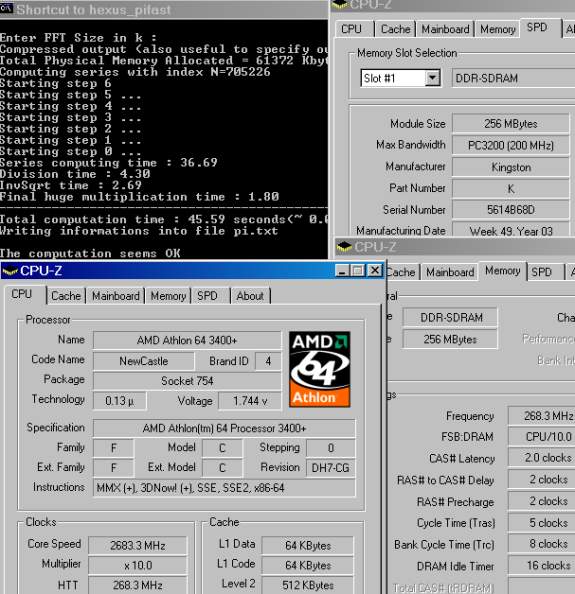Screen dimensions: 575x594
Task: Click the '1.744 v' voltage value
Action: (250, 401)
